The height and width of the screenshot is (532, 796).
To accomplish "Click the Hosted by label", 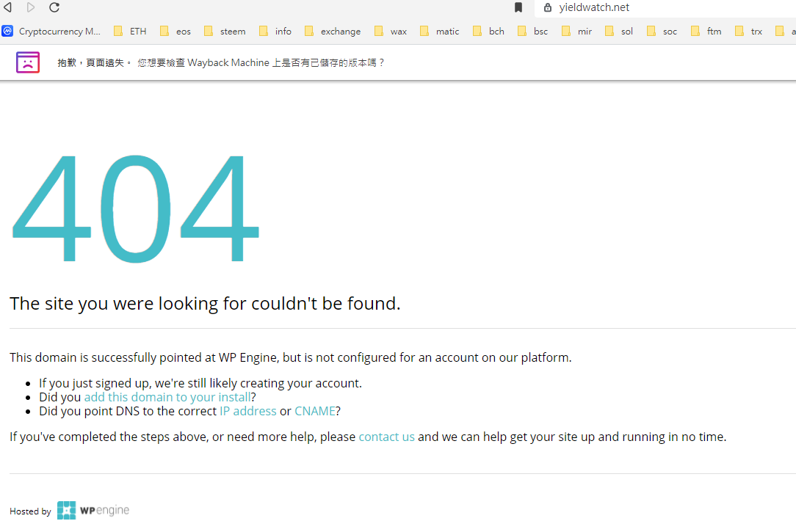I will coord(30,511).
